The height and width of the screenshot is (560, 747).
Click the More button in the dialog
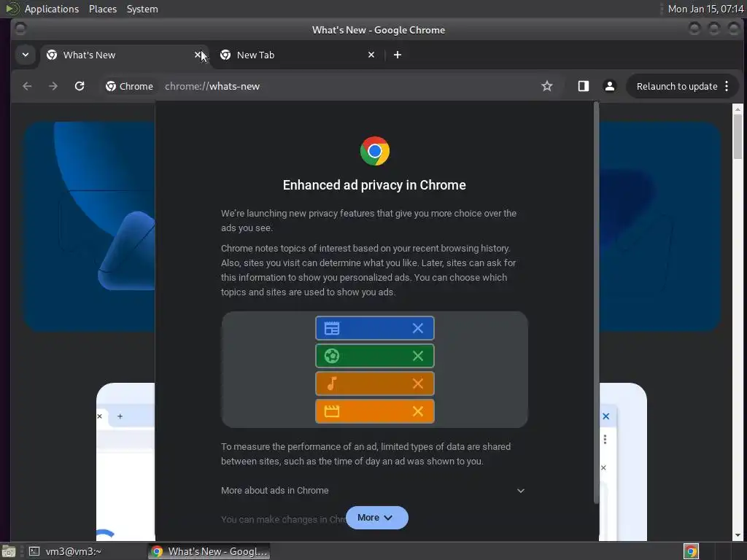pyautogui.click(x=377, y=518)
